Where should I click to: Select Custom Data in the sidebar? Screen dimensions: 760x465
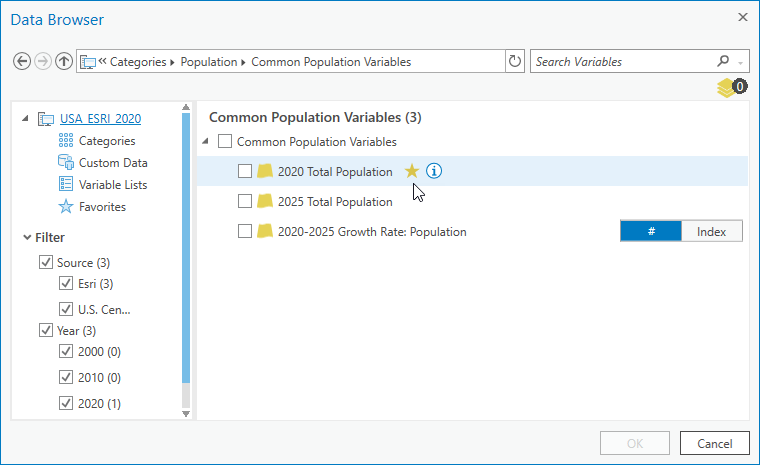pos(113,163)
